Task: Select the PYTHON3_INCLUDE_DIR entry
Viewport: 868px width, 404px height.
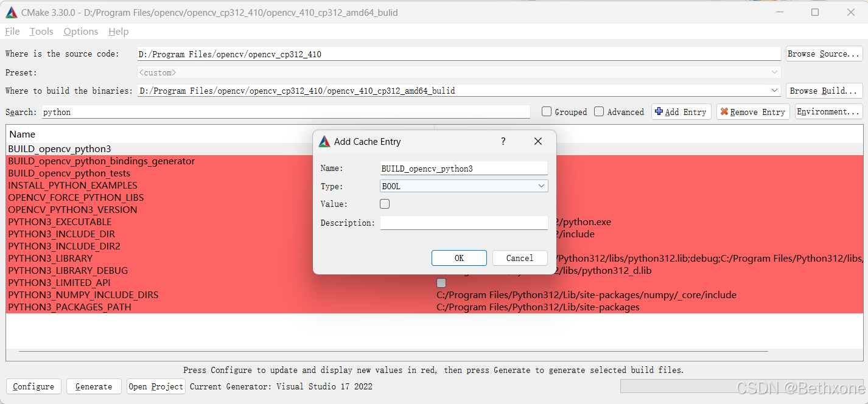Action: tap(61, 234)
